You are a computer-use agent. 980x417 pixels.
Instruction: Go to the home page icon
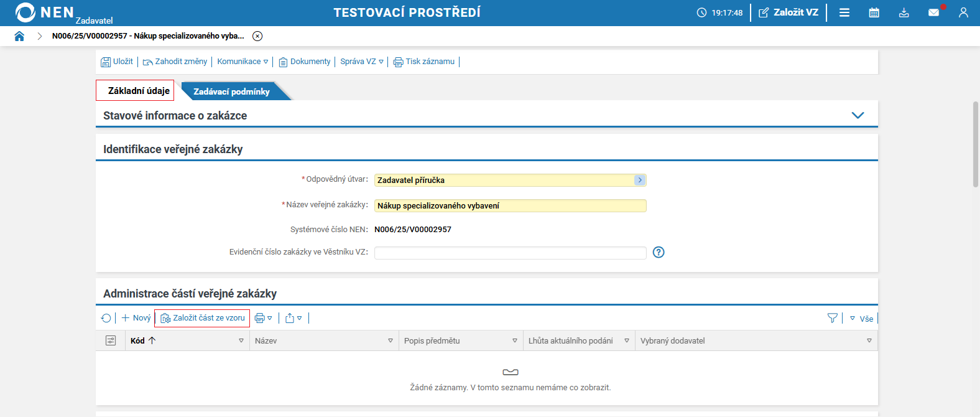pos(19,36)
